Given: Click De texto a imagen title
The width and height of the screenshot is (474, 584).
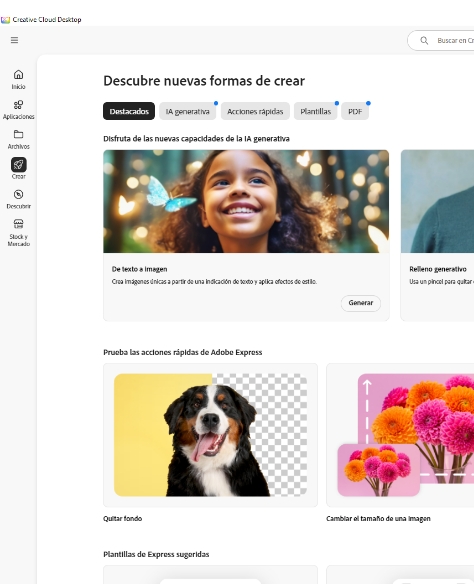Looking at the screenshot, I should 140,269.
